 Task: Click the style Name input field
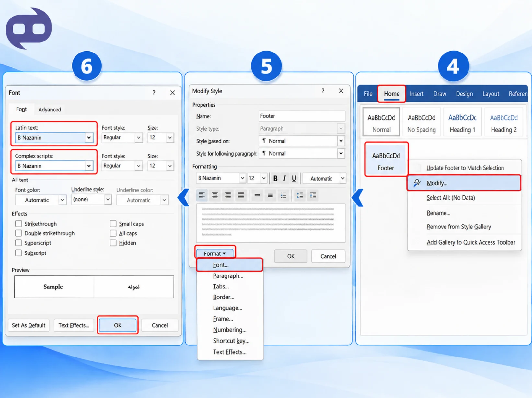302,116
